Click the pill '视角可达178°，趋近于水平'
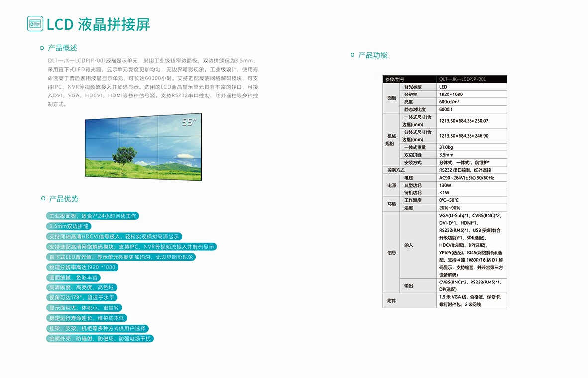The width and height of the screenshot is (588, 378). pos(81,298)
